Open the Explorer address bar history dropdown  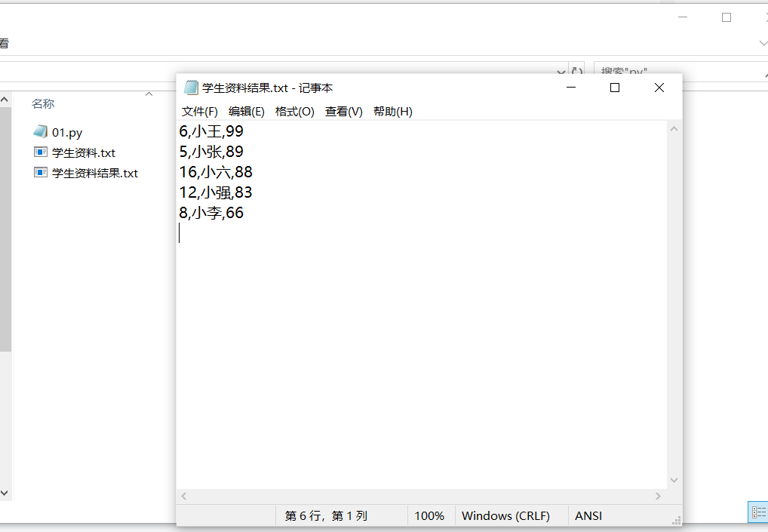click(561, 72)
